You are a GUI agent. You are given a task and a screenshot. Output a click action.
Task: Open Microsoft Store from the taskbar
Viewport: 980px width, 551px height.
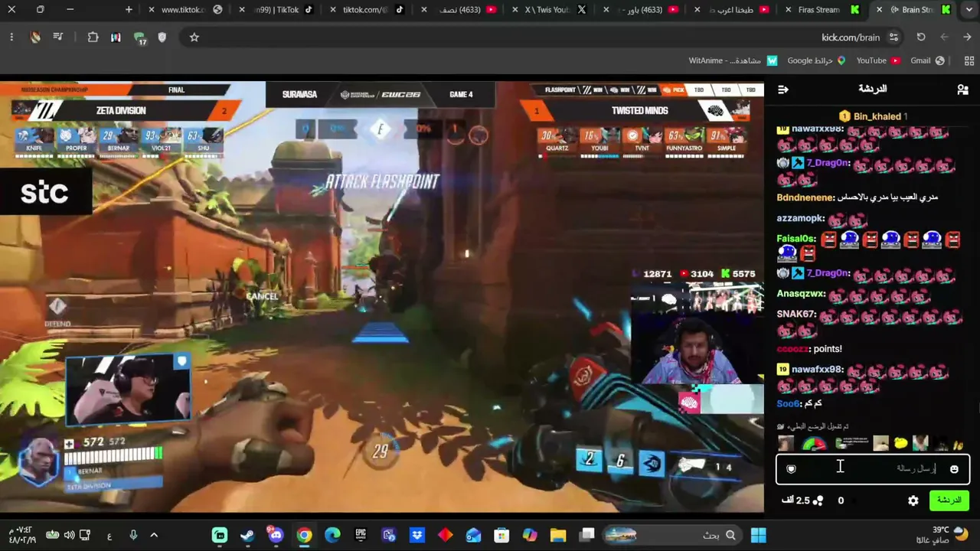point(501,535)
